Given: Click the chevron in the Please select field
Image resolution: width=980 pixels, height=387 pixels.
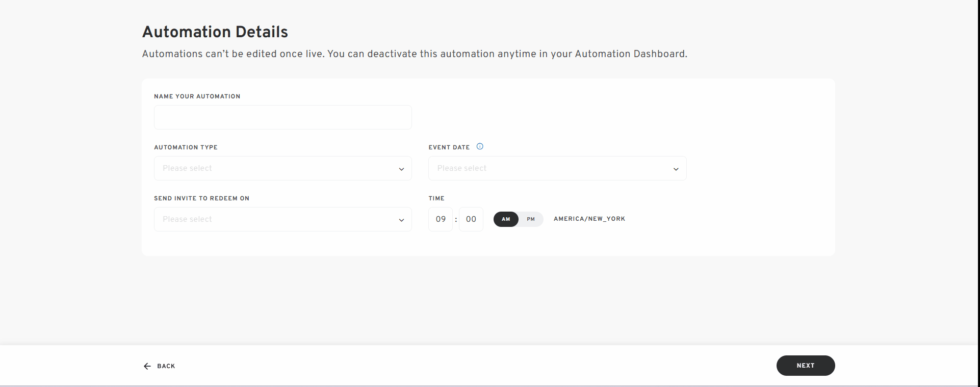Looking at the screenshot, I should point(401,168).
